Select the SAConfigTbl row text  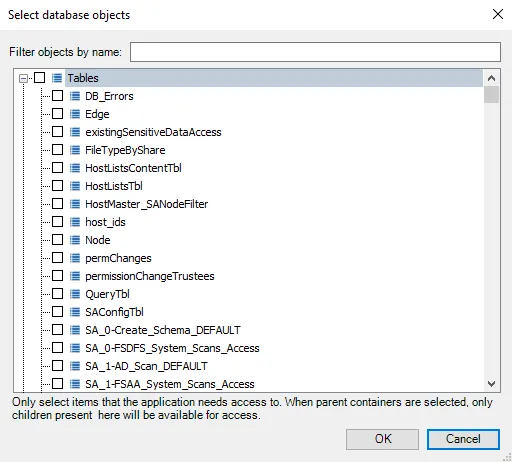114,312
